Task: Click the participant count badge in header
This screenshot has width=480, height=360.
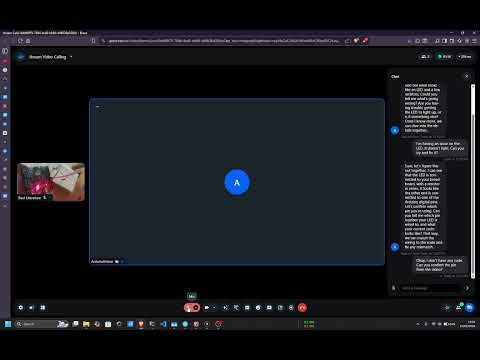Action: click(x=425, y=57)
